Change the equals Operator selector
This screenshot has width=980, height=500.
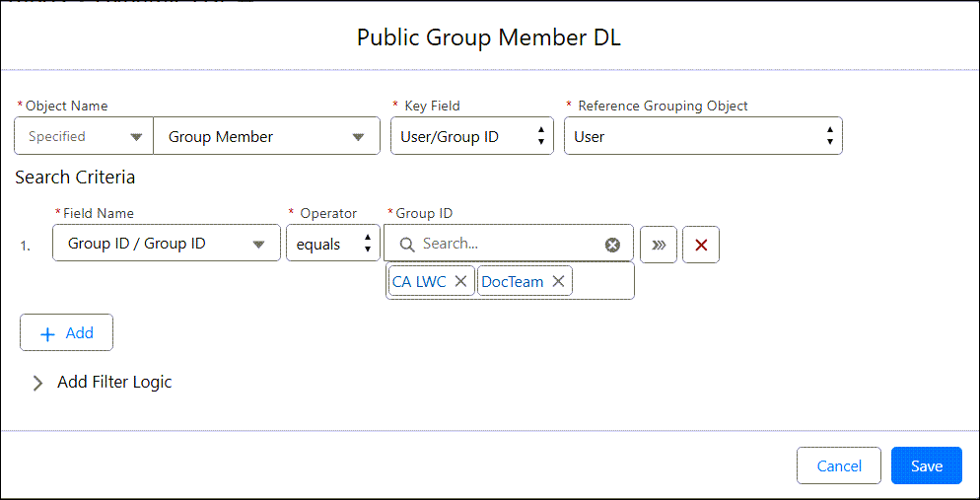332,244
